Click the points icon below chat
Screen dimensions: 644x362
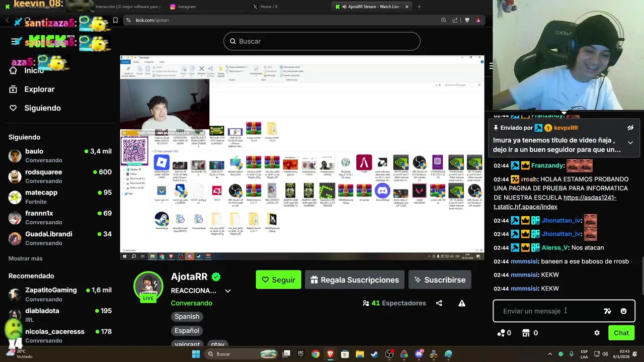[x=501, y=333]
